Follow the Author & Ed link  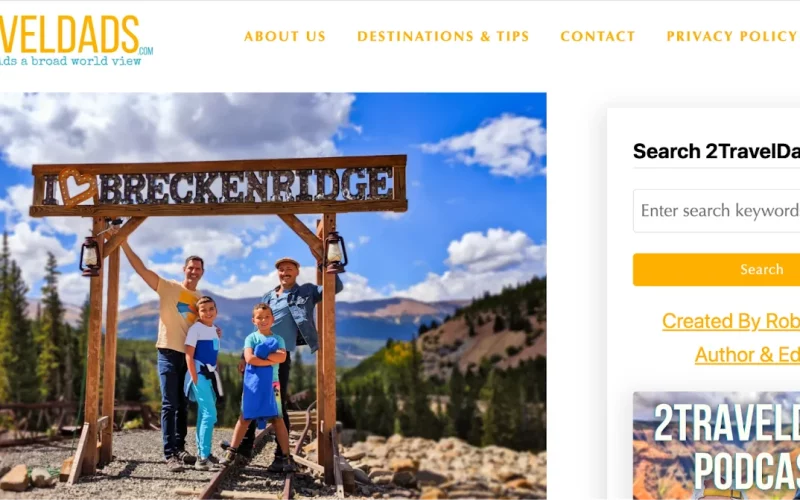pyautogui.click(x=747, y=355)
